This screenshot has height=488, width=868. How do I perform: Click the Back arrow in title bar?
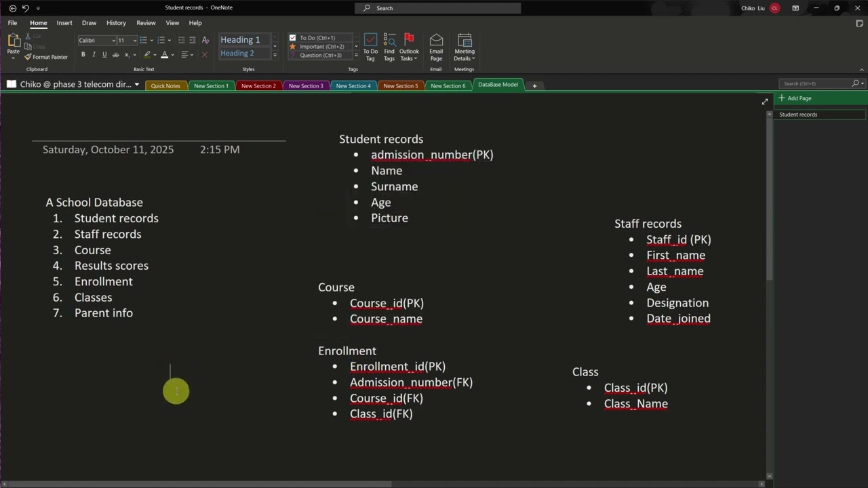(x=12, y=8)
